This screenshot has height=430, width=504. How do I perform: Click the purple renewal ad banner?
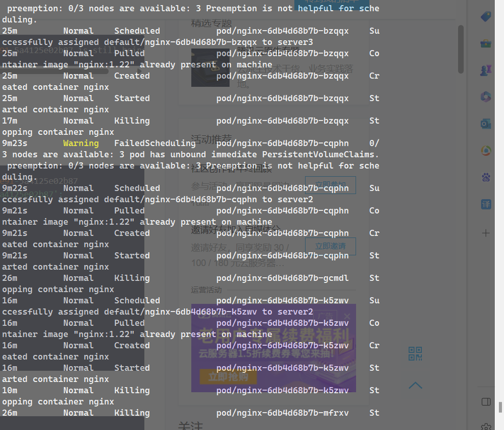coord(273,348)
